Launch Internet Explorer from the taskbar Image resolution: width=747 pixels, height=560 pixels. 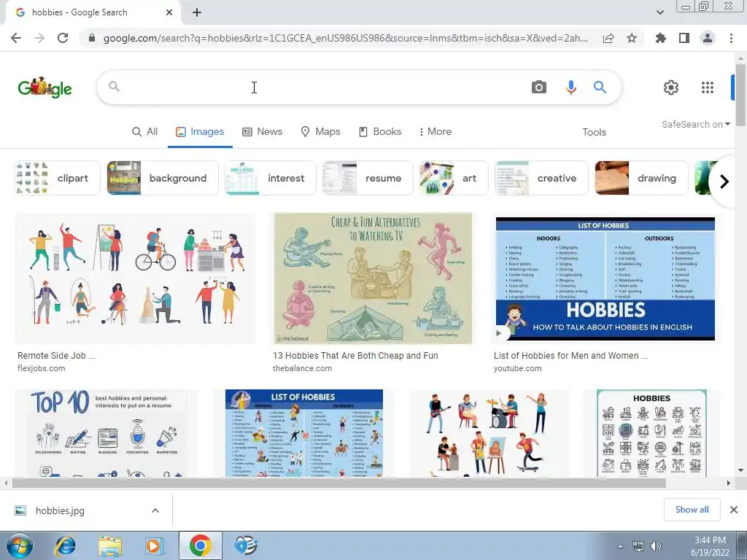[x=65, y=545]
